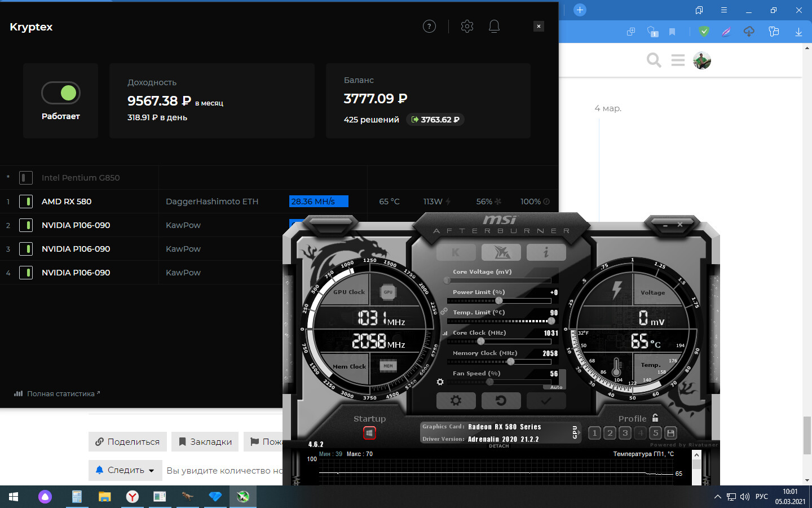Open Afterburner settings gear button
Viewport: 812px width, 508px height.
point(456,401)
